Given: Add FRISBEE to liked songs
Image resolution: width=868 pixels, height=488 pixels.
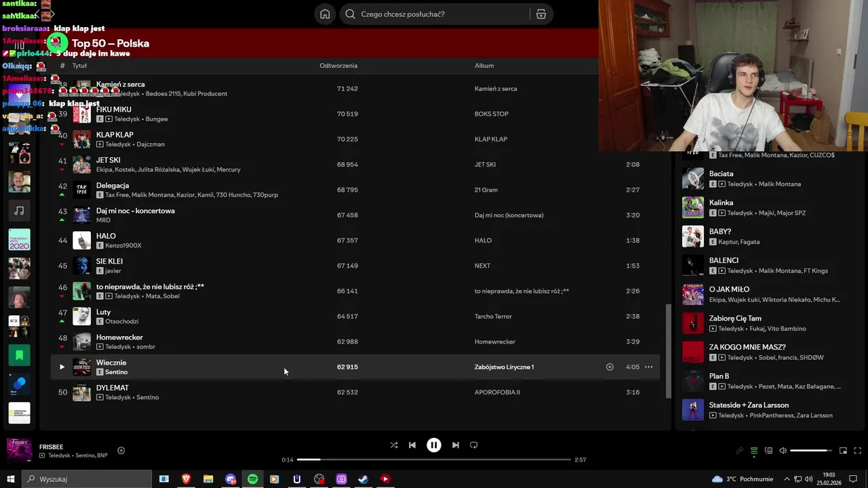Looking at the screenshot, I should (121, 451).
